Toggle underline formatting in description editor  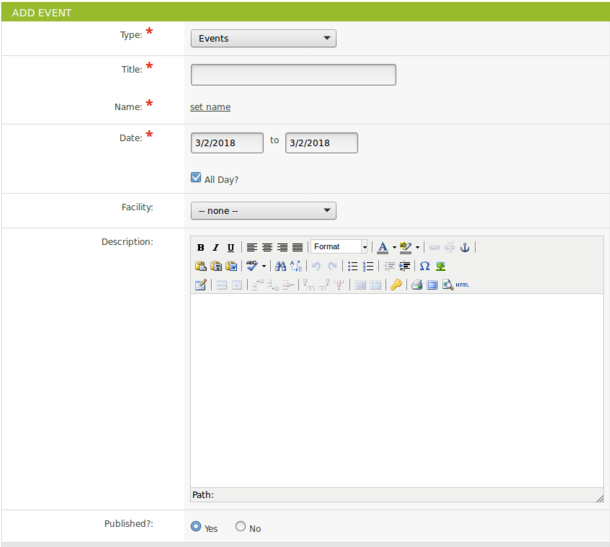(x=231, y=247)
